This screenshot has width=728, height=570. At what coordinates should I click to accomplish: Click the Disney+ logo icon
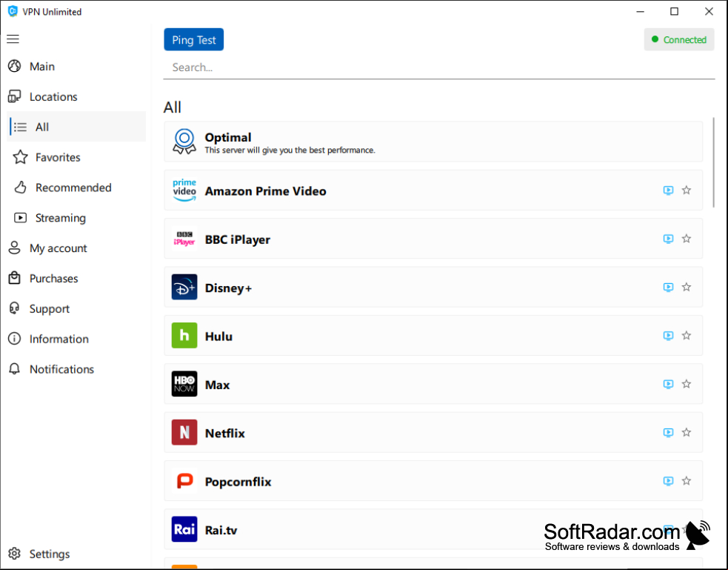184,287
